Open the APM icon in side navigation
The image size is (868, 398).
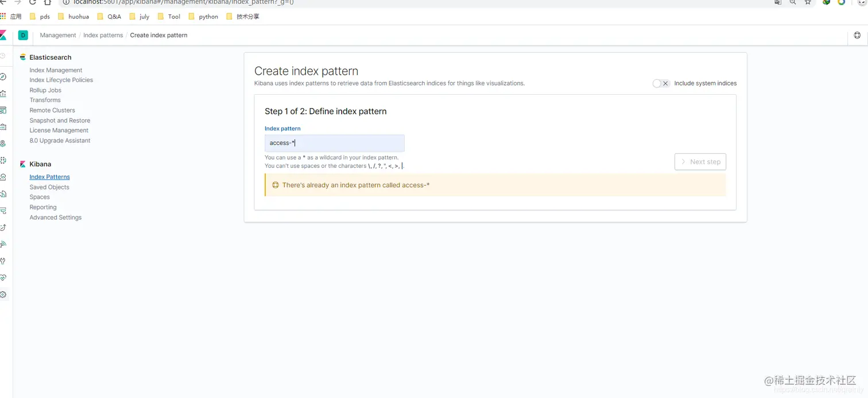point(3,210)
